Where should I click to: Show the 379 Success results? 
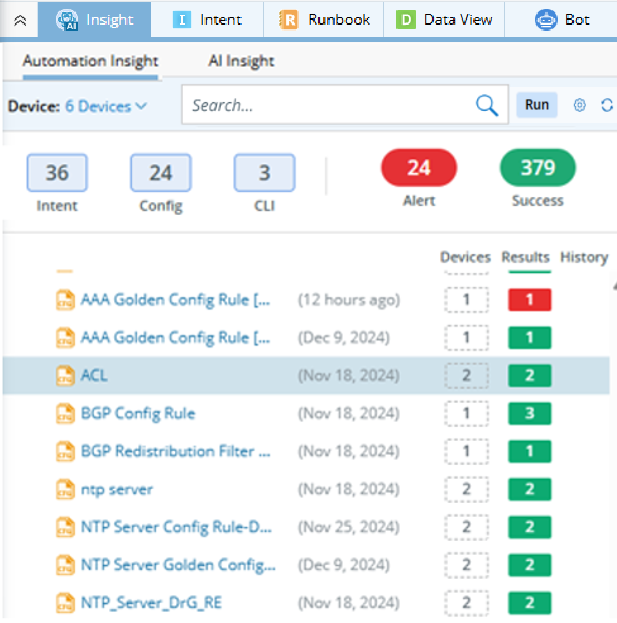(x=538, y=168)
